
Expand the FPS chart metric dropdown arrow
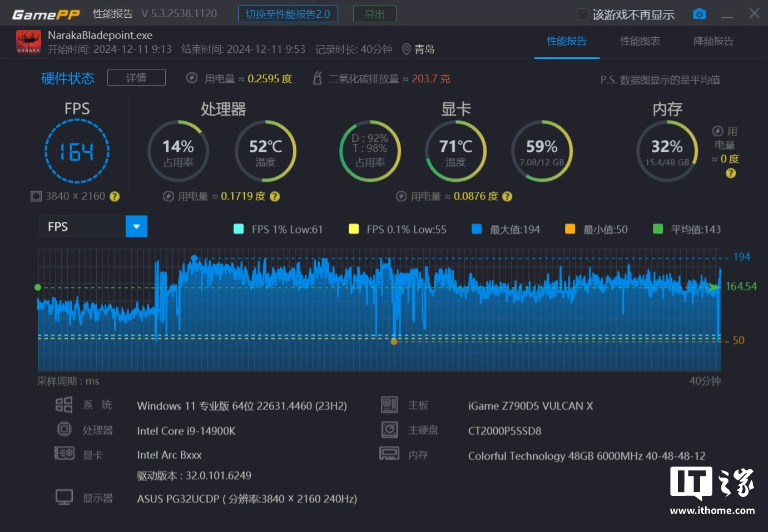pos(136,226)
